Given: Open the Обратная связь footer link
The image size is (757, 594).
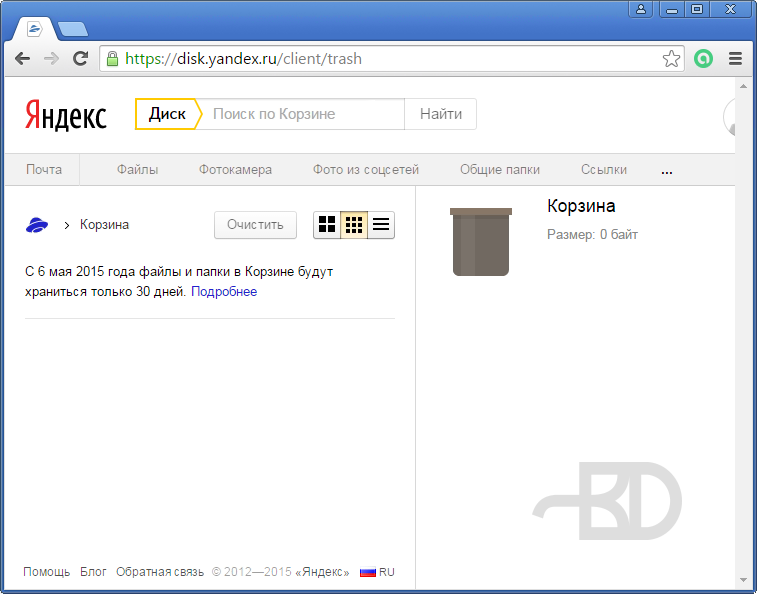Looking at the screenshot, I should (x=160, y=572).
